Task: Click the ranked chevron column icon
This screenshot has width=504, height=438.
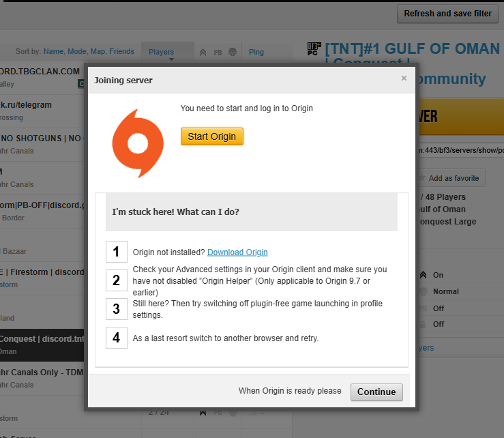Action: [203, 52]
